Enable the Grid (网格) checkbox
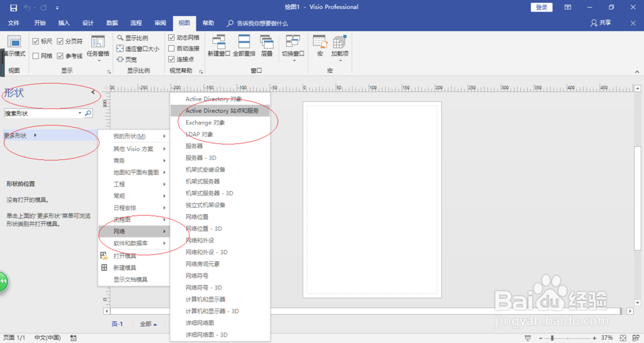 (35, 56)
